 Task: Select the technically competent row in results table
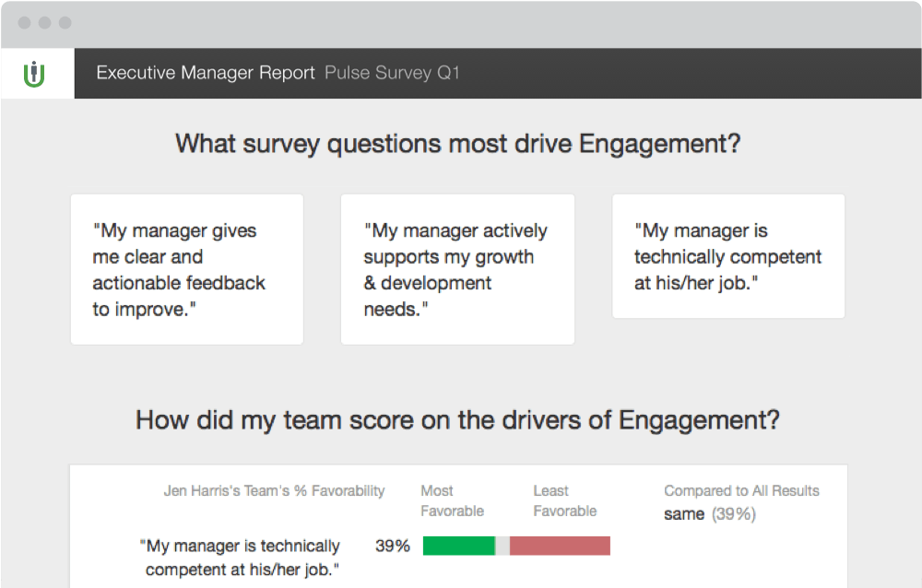coord(242,558)
